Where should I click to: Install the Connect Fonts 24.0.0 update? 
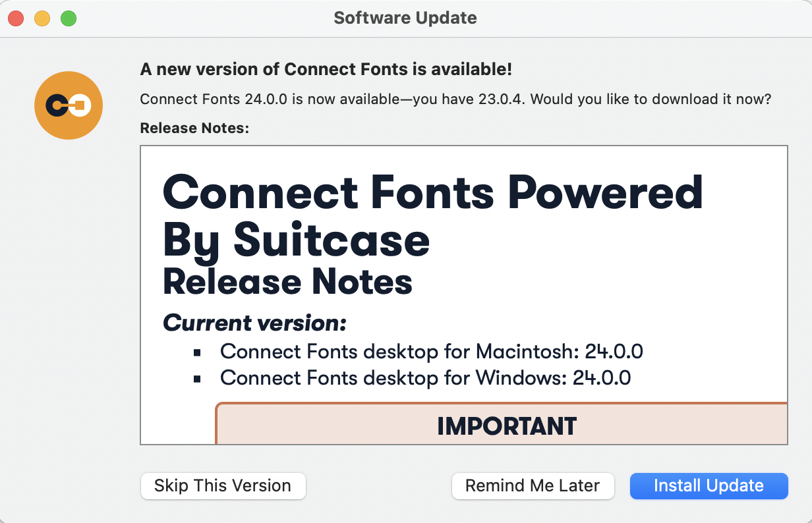click(709, 486)
